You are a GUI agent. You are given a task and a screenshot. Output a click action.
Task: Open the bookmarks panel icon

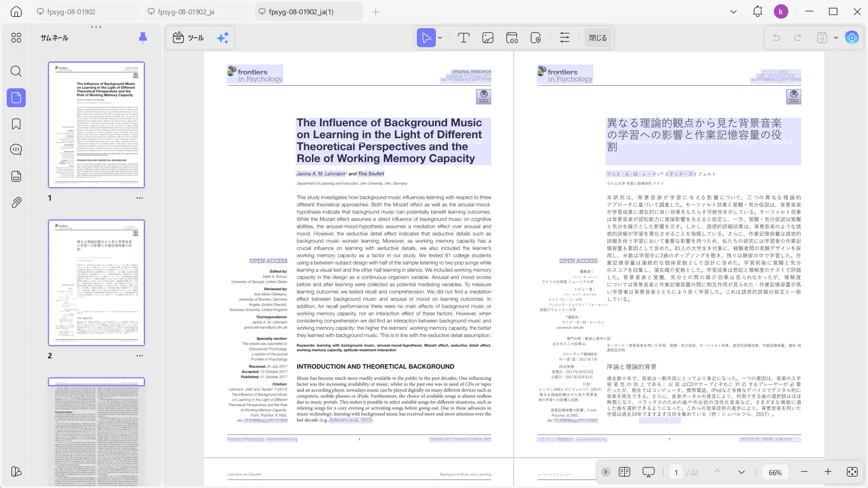pos(16,124)
